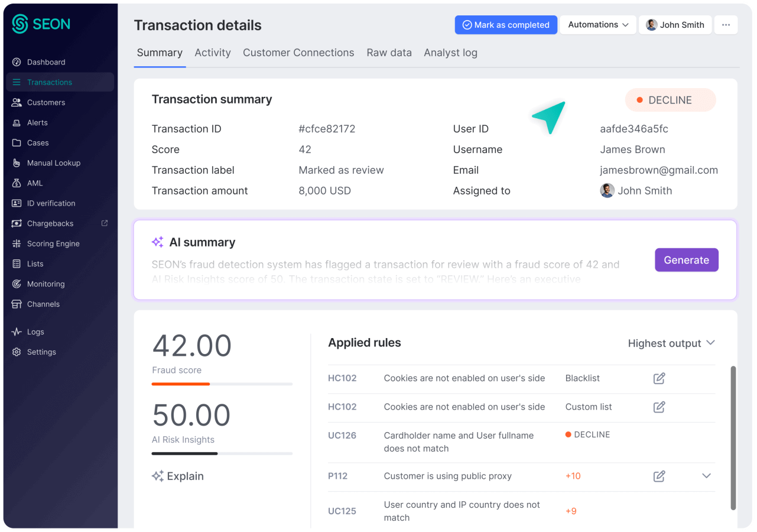Screen dimensions: 757x532
Task: Click the Fraud score progress bar
Action: tap(222, 384)
